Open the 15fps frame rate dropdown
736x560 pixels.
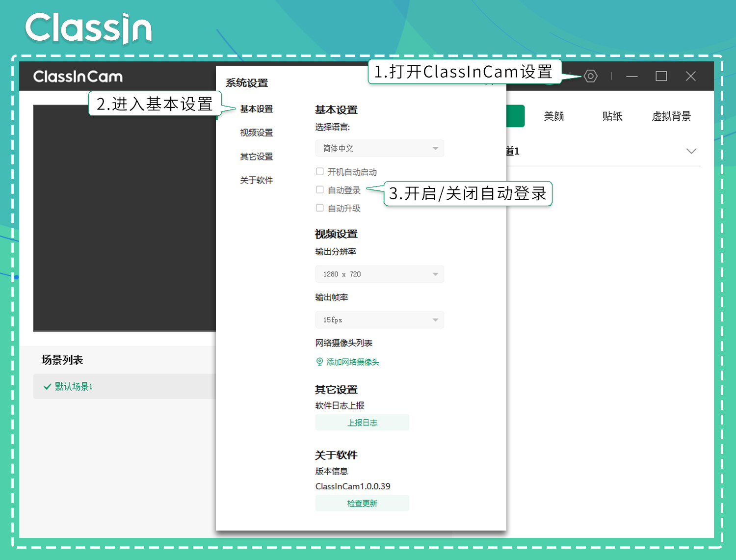pos(380,320)
